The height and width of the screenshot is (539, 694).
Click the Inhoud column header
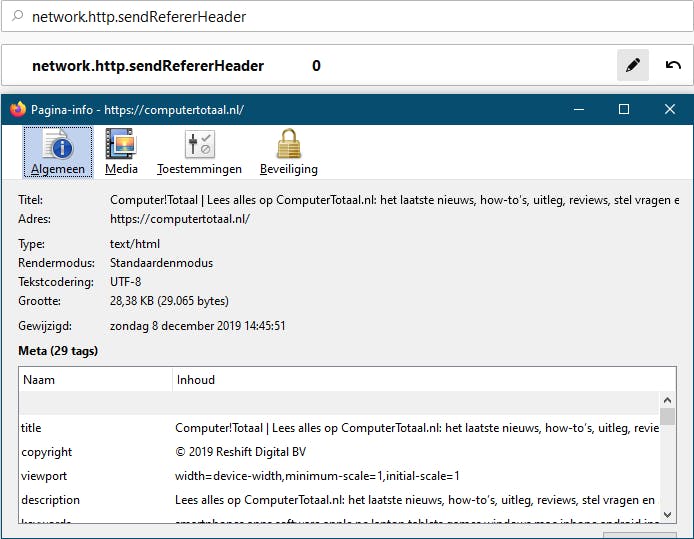[424, 380]
